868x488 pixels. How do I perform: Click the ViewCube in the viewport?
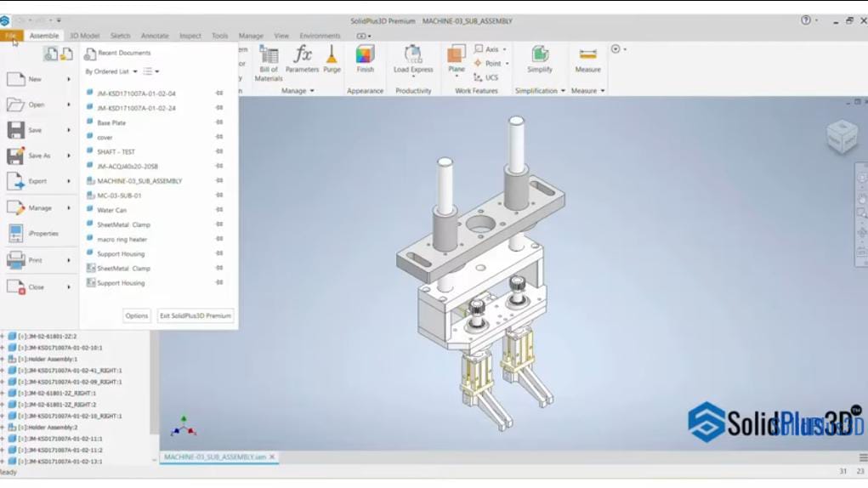click(x=842, y=137)
